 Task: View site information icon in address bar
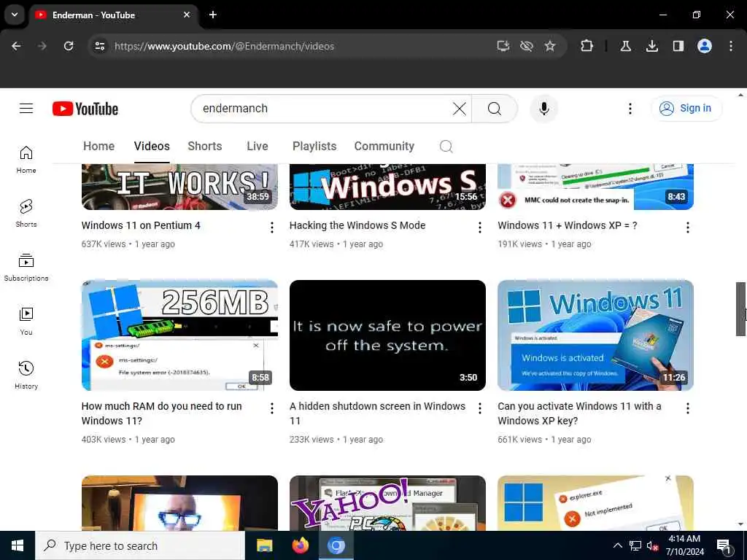coord(99,46)
